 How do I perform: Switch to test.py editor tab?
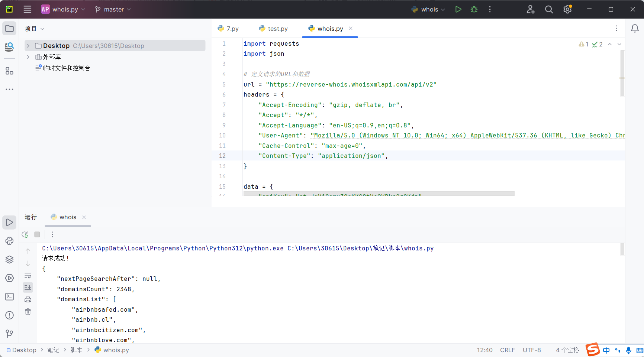[273, 29]
